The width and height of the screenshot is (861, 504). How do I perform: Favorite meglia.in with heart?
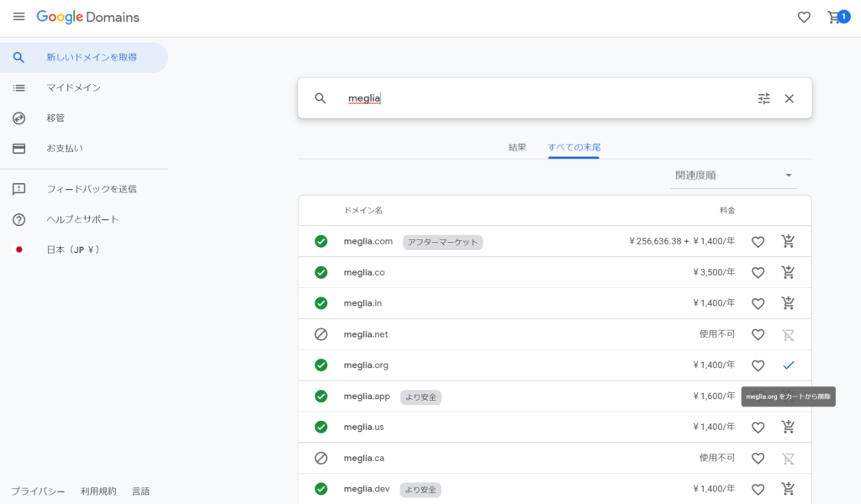(x=758, y=303)
